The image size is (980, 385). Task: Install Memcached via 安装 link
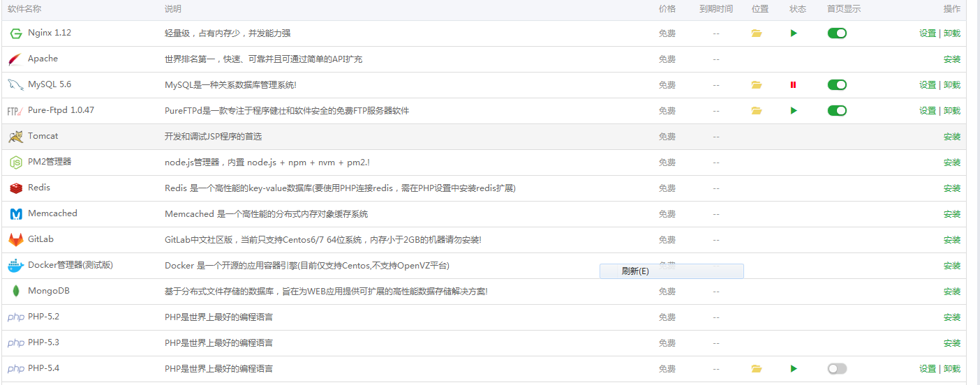952,214
